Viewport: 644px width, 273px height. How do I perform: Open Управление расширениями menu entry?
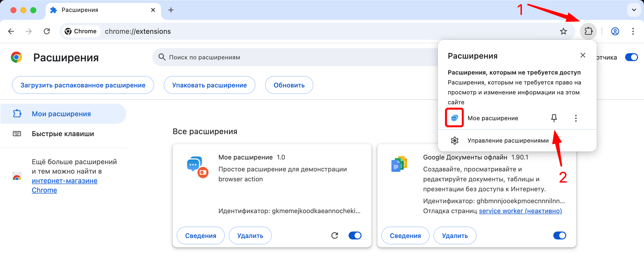pyautogui.click(x=508, y=141)
